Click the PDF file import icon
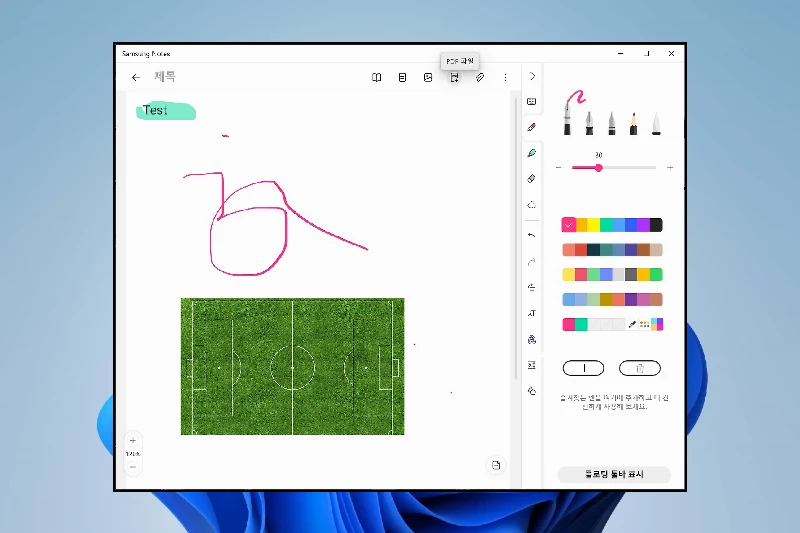 point(454,77)
